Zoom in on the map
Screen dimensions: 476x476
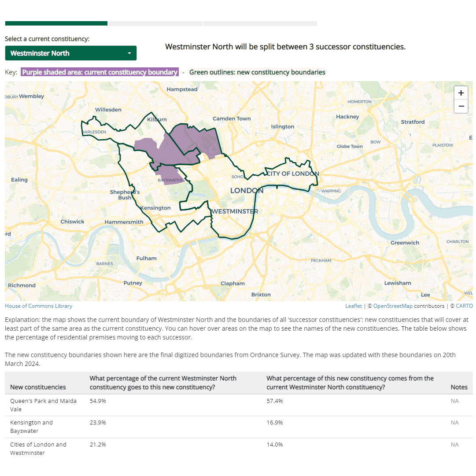pyautogui.click(x=461, y=93)
